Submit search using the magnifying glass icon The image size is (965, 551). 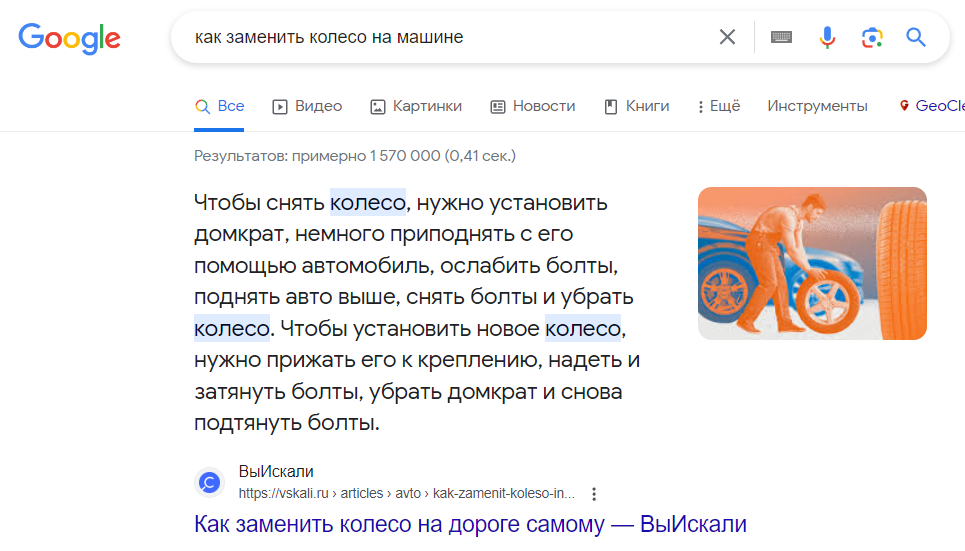[x=916, y=38]
